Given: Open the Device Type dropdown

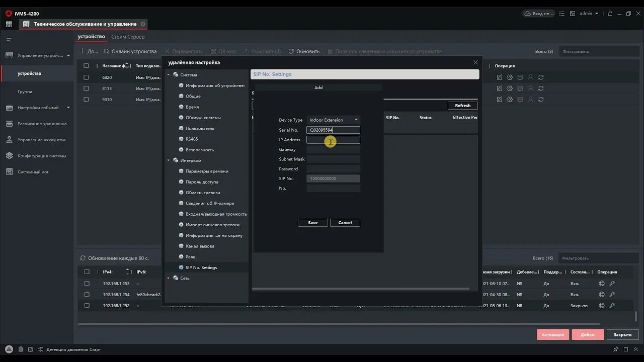Looking at the screenshot, I should 333,120.
